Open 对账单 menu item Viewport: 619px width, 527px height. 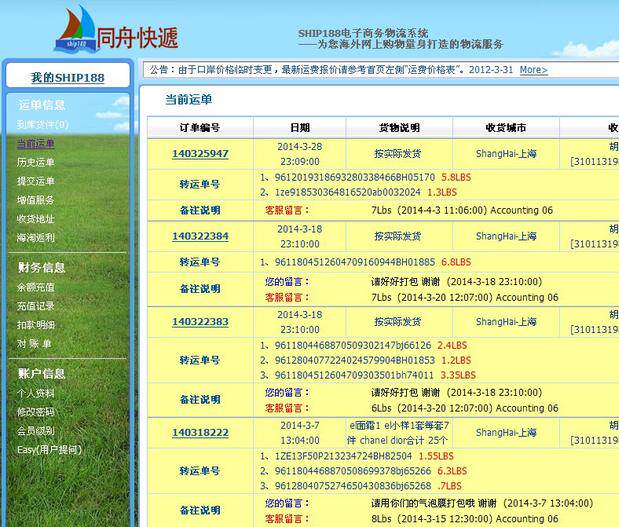tap(34, 344)
